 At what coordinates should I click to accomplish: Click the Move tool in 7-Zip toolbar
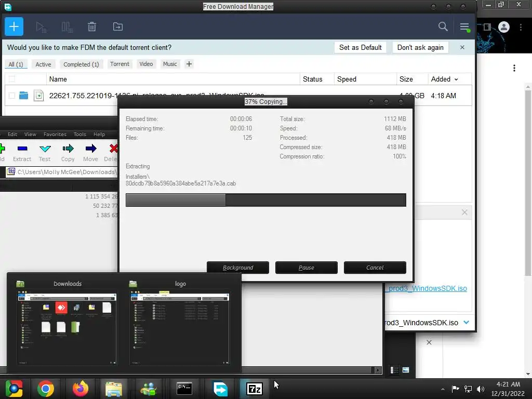tap(90, 153)
